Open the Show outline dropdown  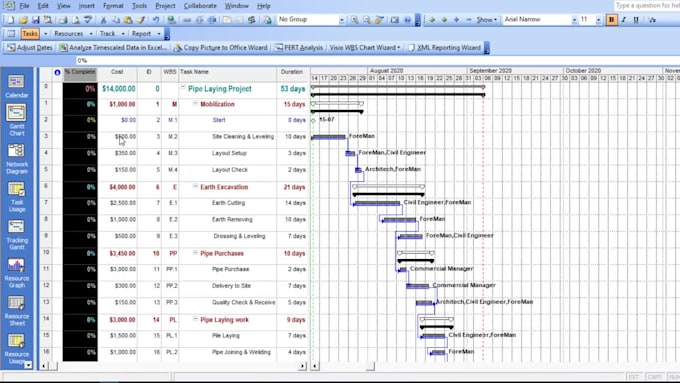click(487, 20)
